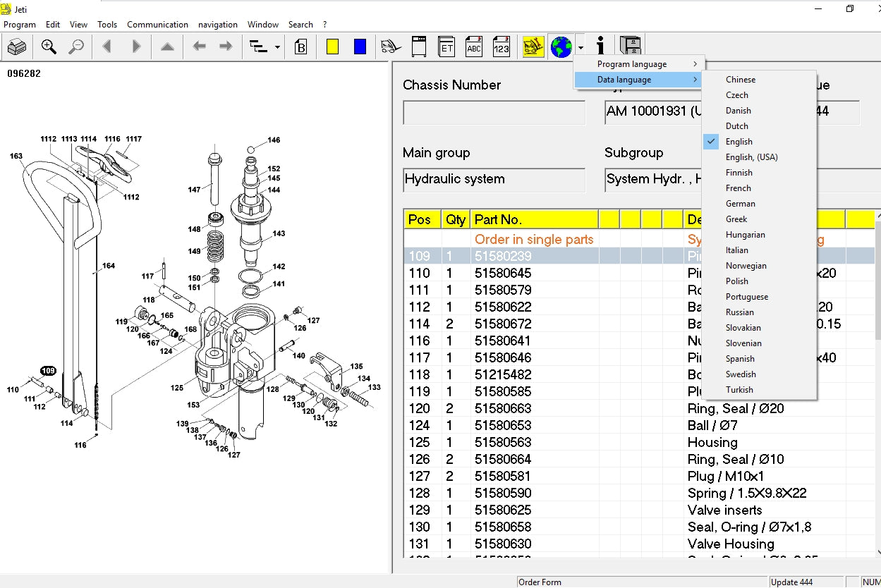Click the printer icon in toolbar

[x=17, y=47]
